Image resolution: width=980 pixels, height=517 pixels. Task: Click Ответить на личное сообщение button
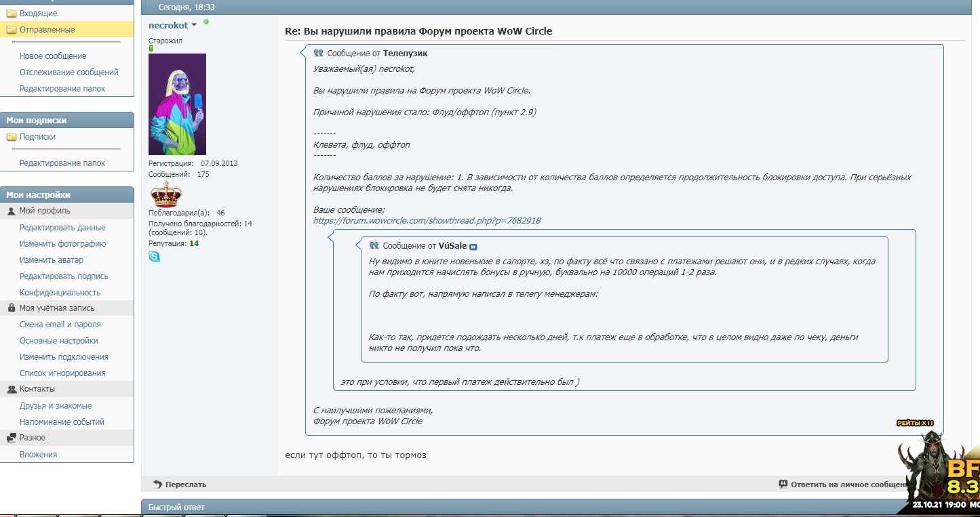coord(841,484)
